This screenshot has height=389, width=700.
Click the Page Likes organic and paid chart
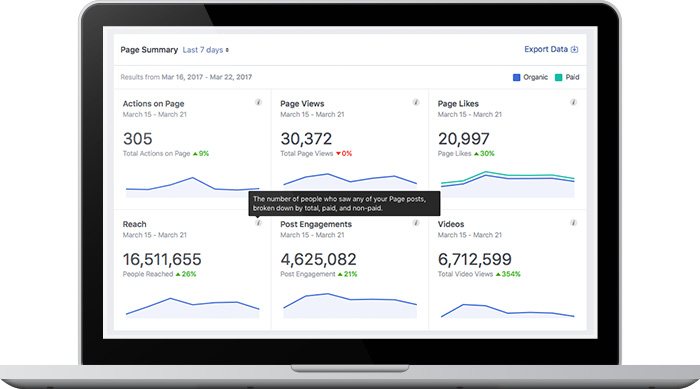[x=508, y=184]
